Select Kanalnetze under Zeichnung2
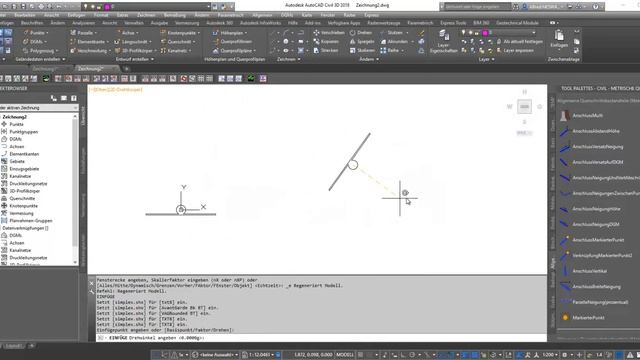This screenshot has width=640, height=360. pyautogui.click(x=20, y=176)
